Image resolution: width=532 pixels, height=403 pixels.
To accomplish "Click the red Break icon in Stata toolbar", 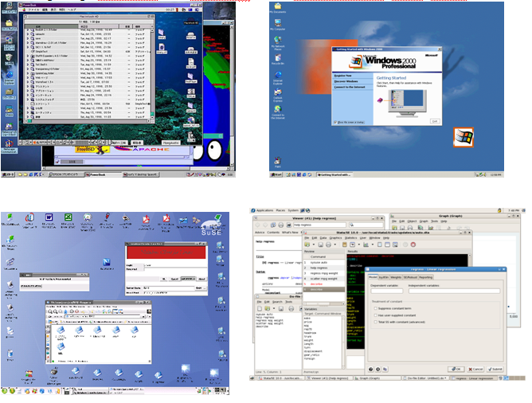I will point(413,245).
